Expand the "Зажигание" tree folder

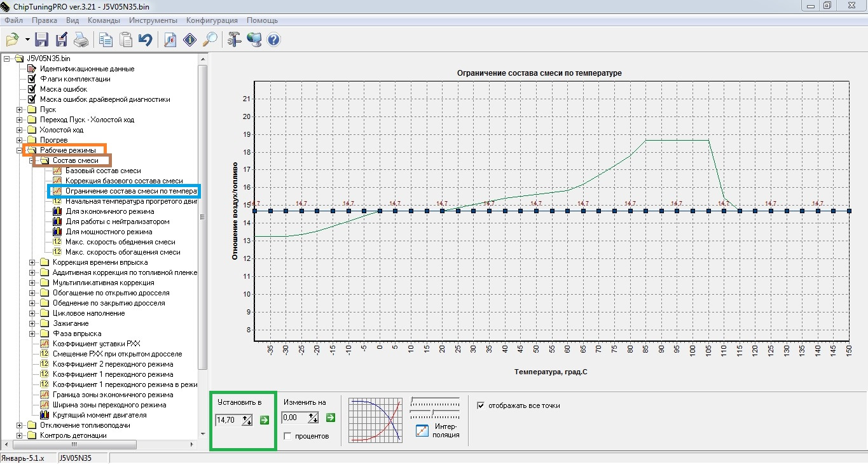click(x=33, y=323)
